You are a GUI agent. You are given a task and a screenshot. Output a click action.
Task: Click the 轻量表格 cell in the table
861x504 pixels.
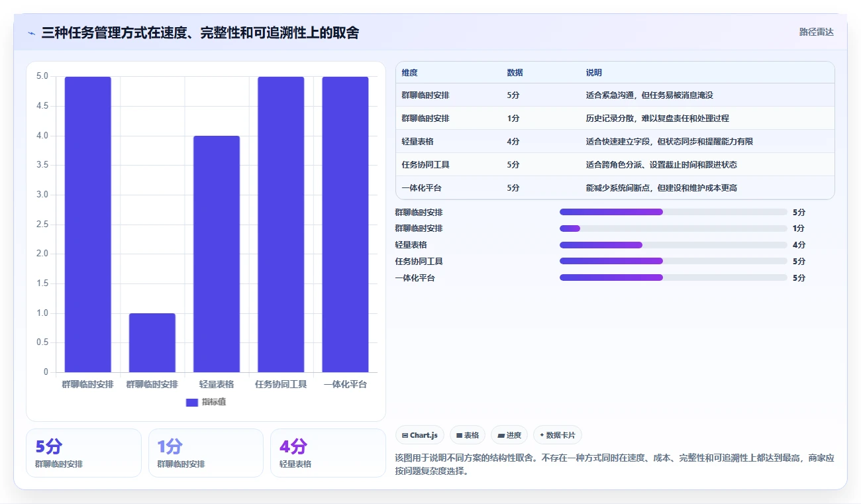[x=417, y=142]
